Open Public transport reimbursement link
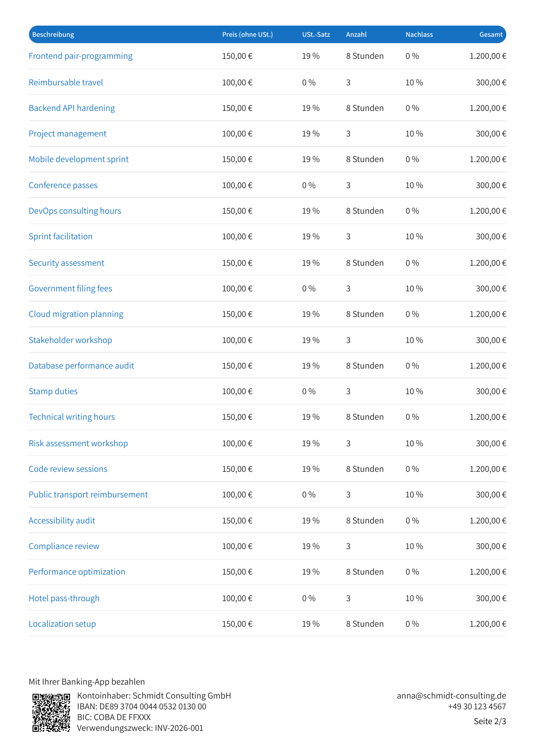The height and width of the screenshot is (756, 535). pos(88,495)
